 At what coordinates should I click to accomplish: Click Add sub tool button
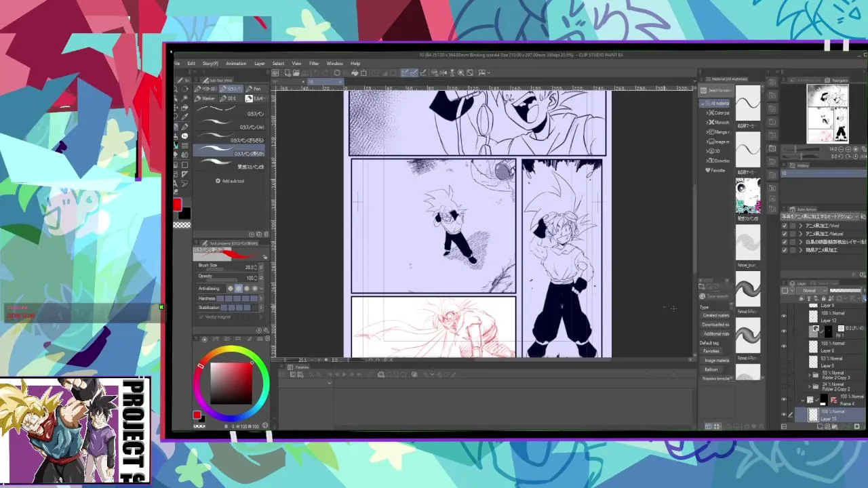click(230, 181)
